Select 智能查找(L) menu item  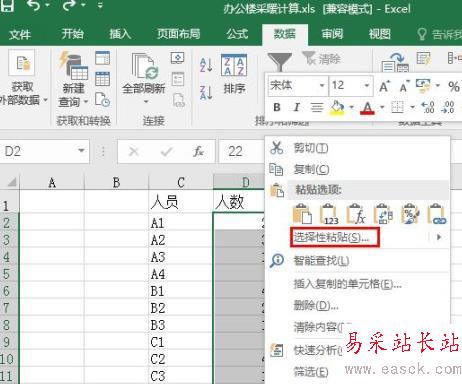(x=358, y=260)
